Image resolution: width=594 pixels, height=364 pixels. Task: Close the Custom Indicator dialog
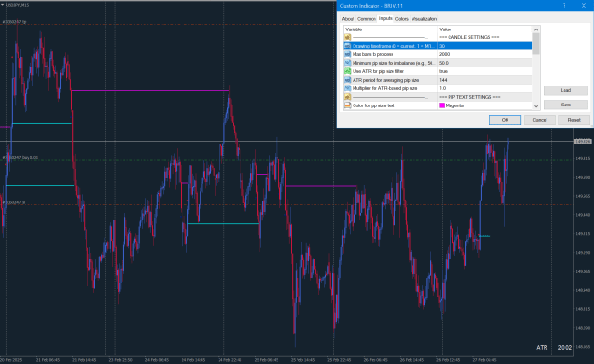584,6
